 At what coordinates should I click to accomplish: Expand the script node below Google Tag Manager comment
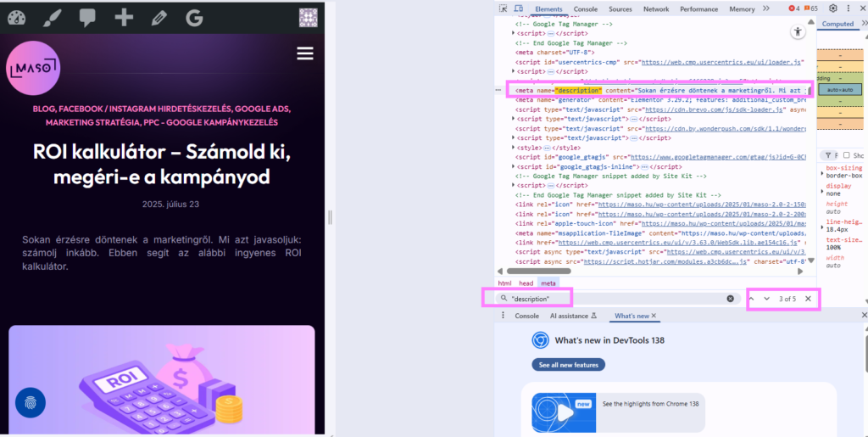(513, 33)
